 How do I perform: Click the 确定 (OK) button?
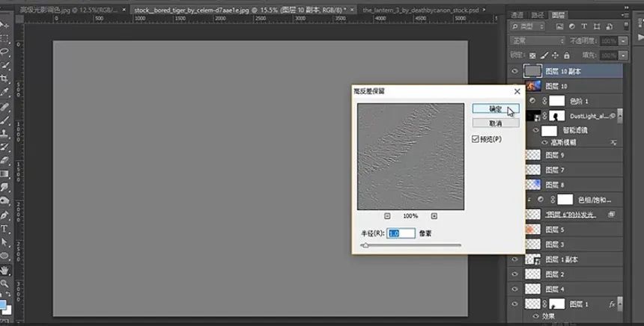click(495, 109)
